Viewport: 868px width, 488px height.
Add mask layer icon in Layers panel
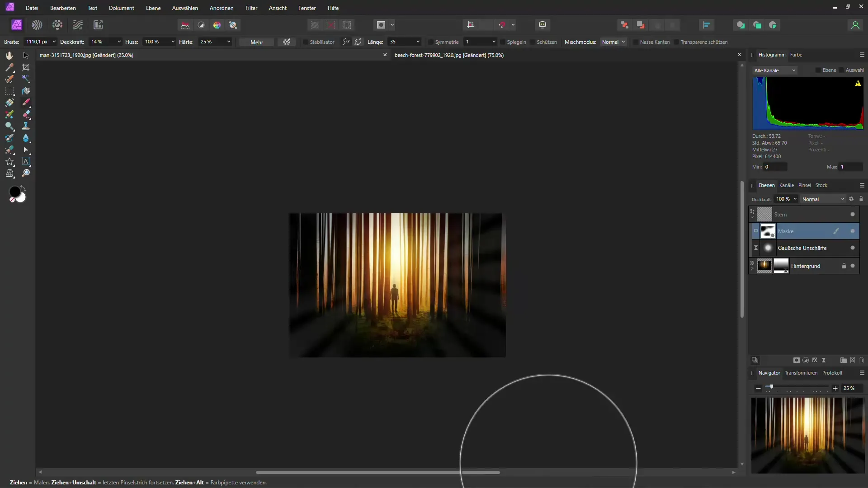(797, 360)
